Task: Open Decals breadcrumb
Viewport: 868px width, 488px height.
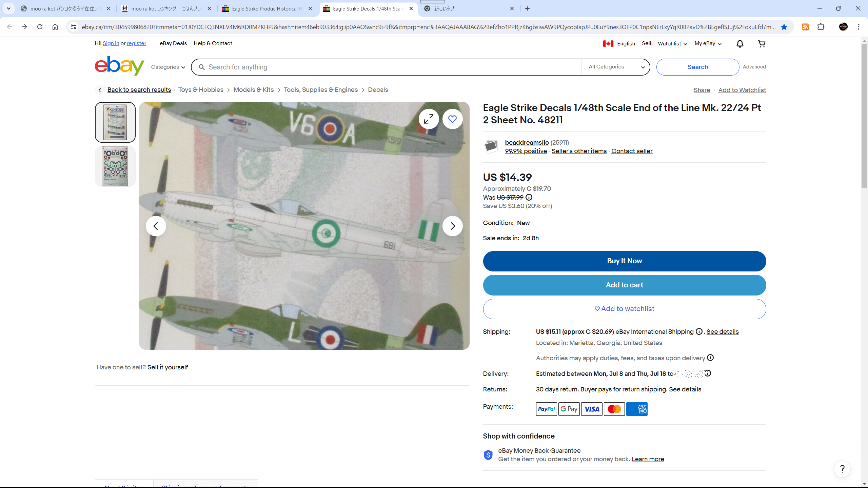Action: coord(378,90)
